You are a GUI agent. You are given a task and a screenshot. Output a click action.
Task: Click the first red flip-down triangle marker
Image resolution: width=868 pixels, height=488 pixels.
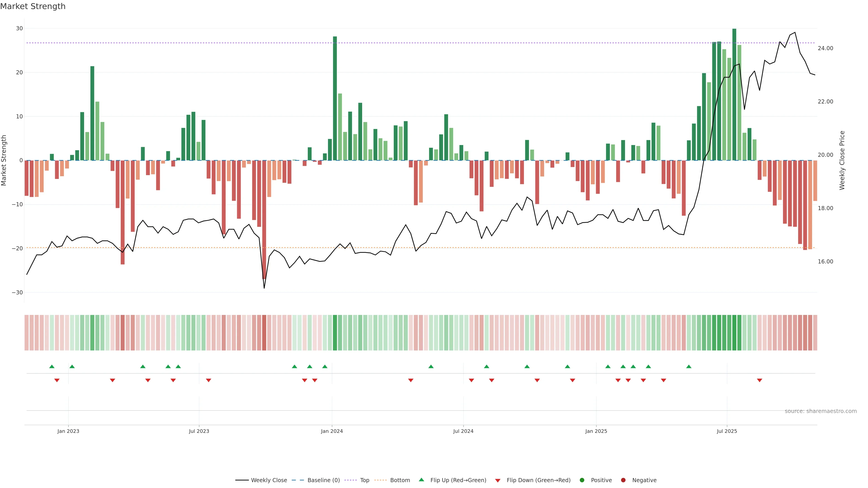pyautogui.click(x=57, y=380)
